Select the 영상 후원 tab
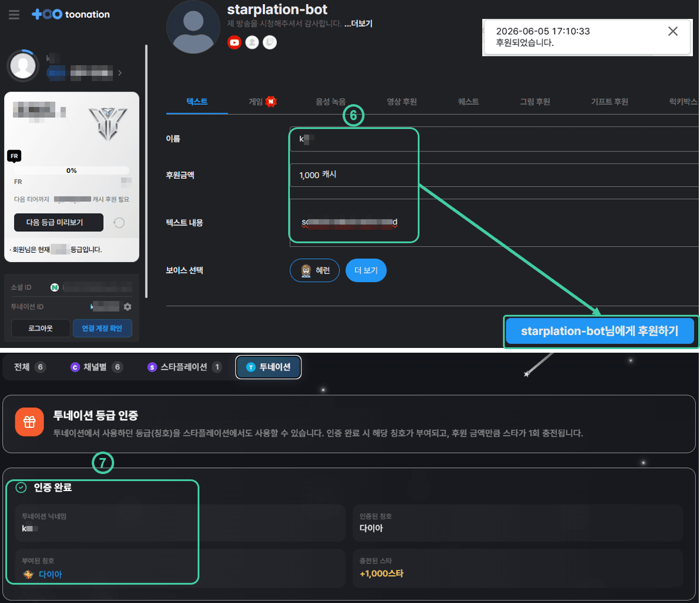 402,102
